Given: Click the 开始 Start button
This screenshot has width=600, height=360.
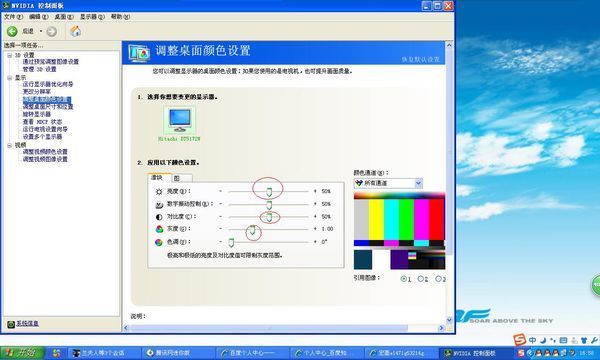Looking at the screenshot, I should pyautogui.click(x=22, y=352).
